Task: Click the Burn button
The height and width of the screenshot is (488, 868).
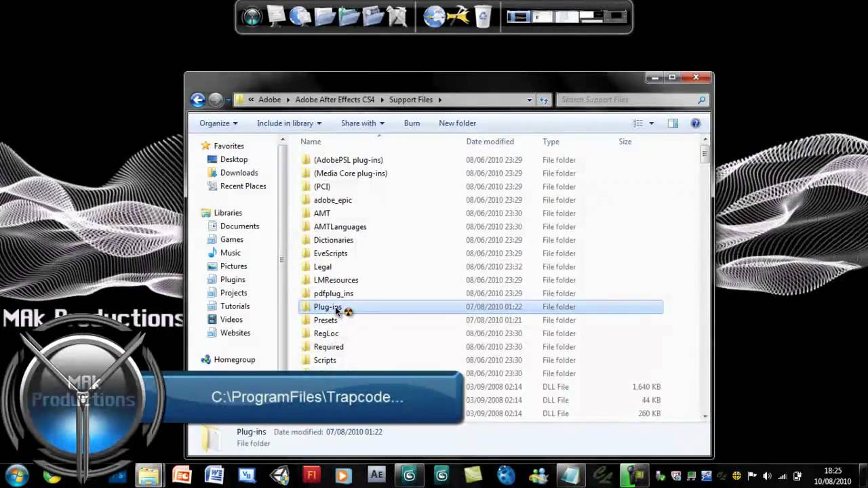Action: tap(412, 123)
